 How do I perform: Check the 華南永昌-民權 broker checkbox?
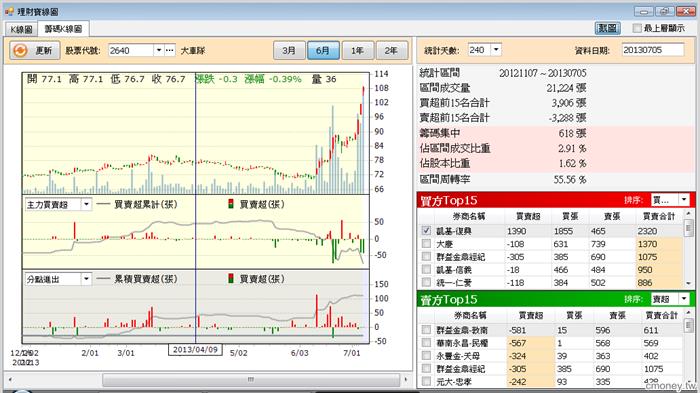(426, 343)
